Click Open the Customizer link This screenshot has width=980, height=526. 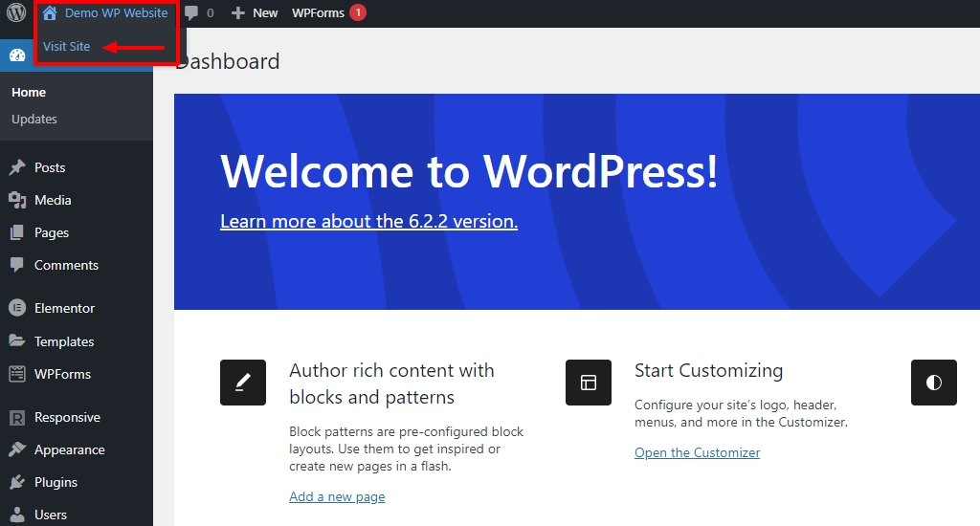click(x=697, y=453)
